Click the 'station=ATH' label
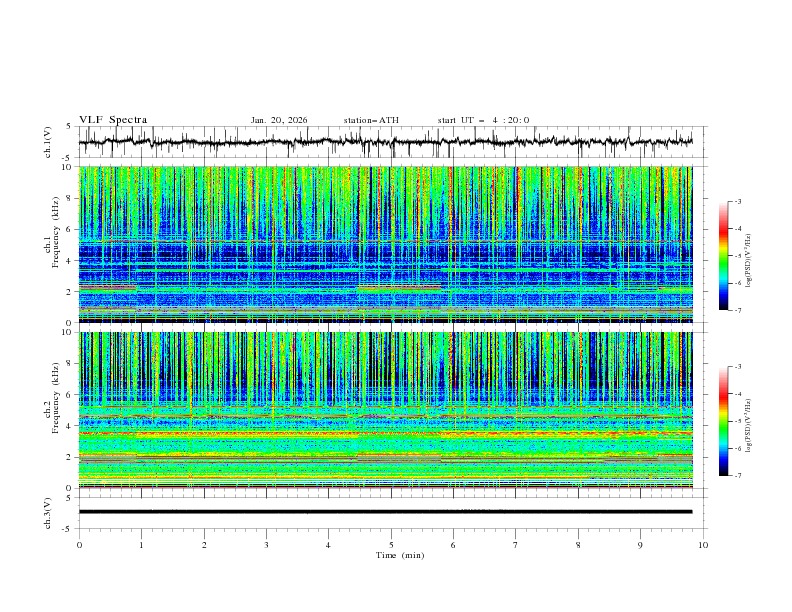Screen dimensions: 792x612 coord(371,120)
